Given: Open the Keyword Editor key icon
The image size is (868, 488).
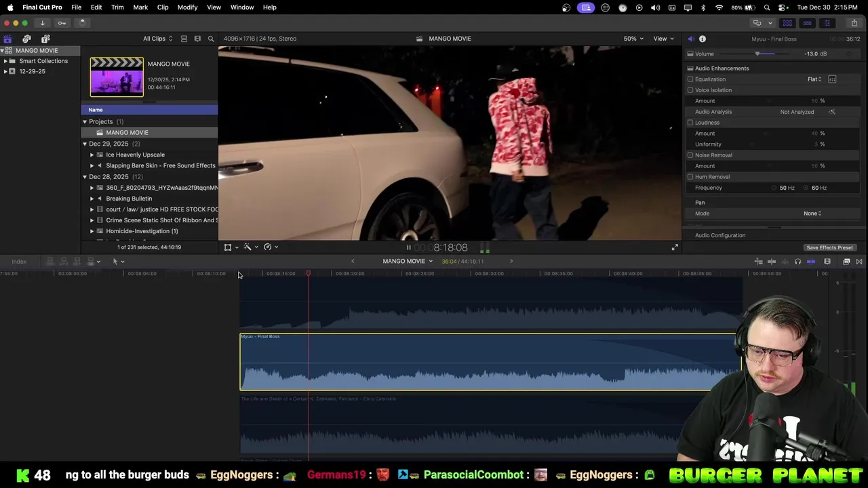Looking at the screenshot, I should pyautogui.click(x=62, y=22).
